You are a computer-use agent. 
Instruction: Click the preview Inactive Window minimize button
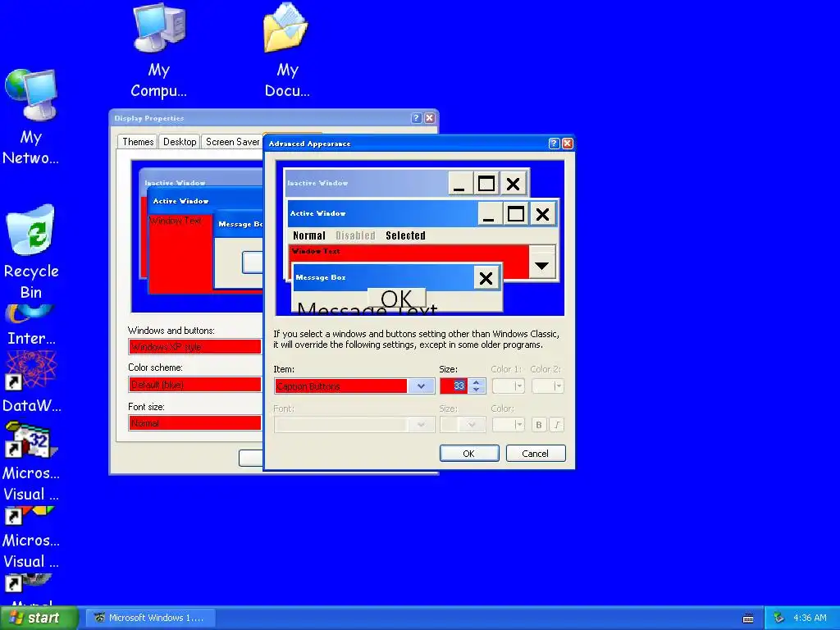pyautogui.click(x=459, y=184)
